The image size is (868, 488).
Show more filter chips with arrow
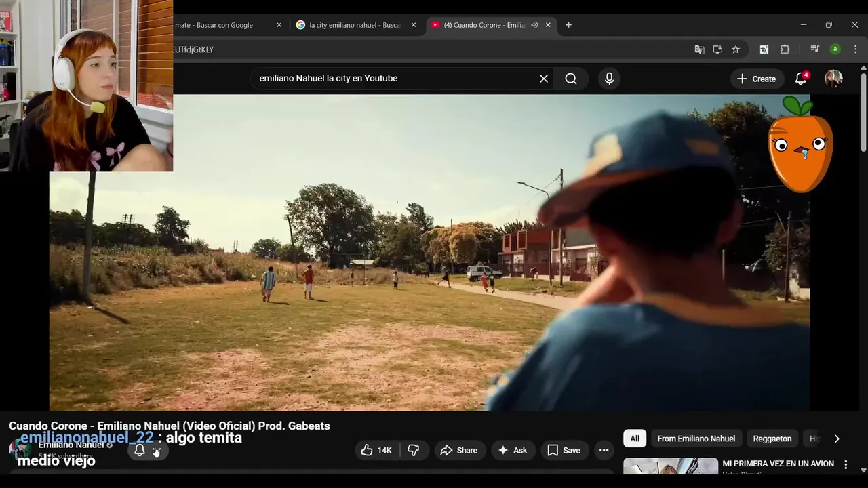(x=836, y=439)
